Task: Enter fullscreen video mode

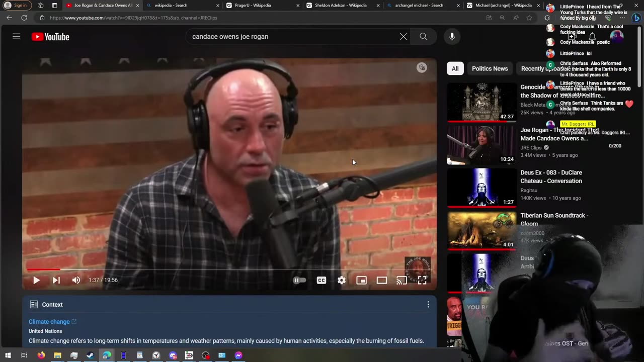Action: click(x=422, y=280)
